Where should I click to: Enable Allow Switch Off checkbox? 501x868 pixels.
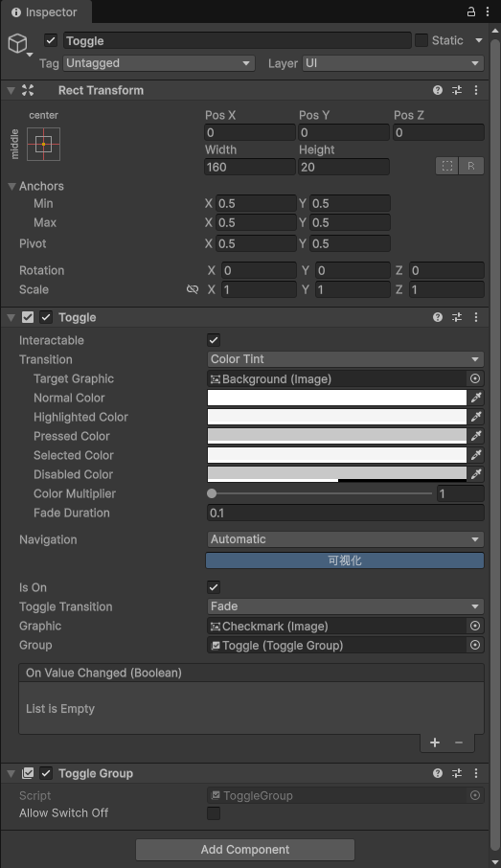point(214,812)
